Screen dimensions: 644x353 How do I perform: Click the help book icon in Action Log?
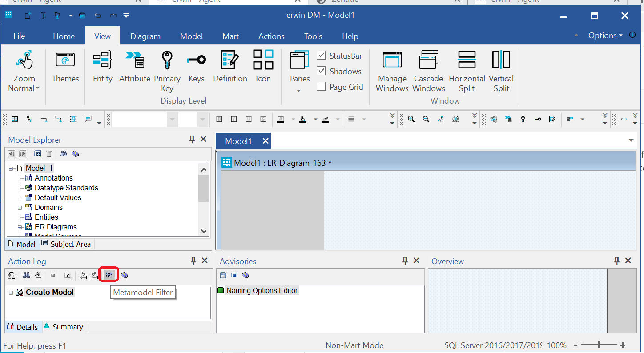(x=125, y=275)
